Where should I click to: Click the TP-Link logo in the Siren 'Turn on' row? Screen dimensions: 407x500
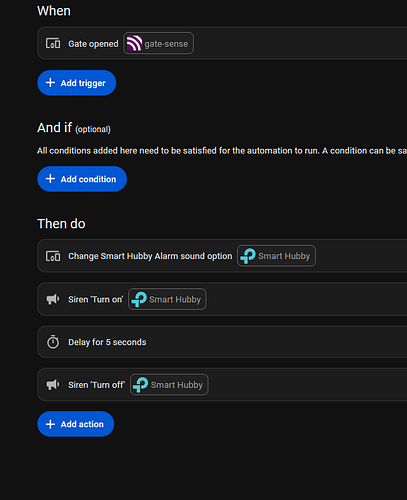tap(139, 299)
